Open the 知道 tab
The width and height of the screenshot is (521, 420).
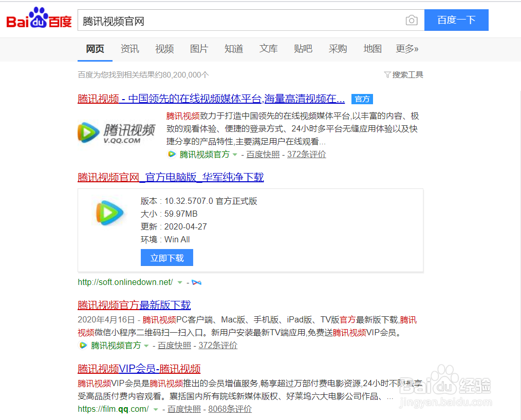pos(234,49)
